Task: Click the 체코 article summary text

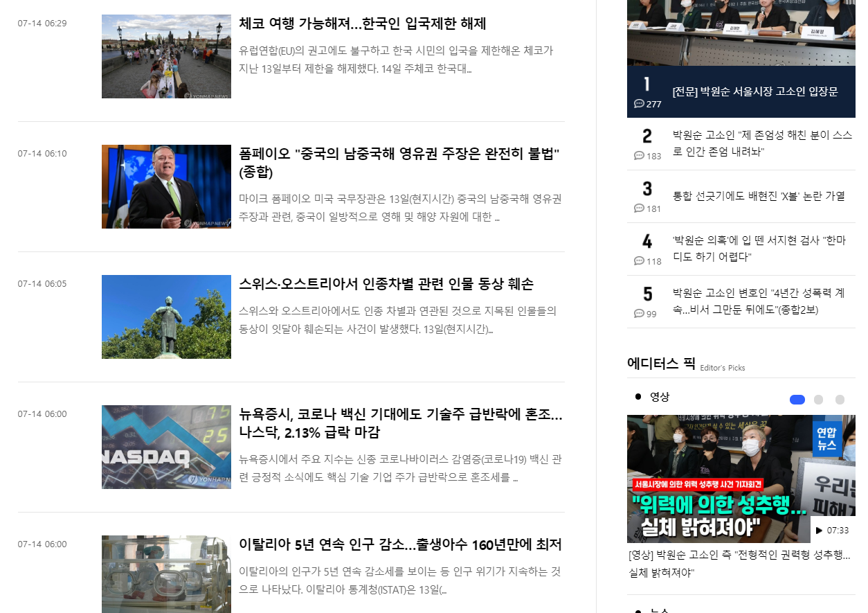Action: 396,60
